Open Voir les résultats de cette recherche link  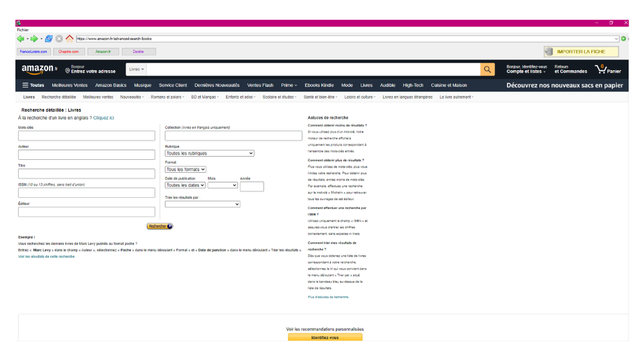(46, 257)
